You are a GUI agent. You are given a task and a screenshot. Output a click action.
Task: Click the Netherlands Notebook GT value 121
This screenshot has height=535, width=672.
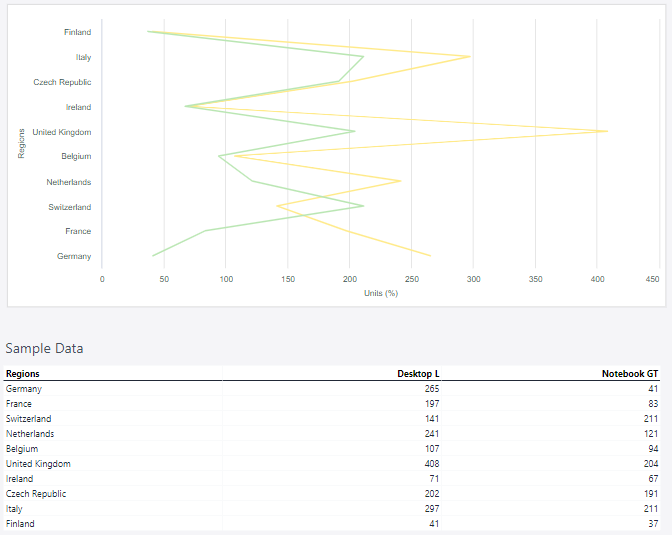[x=650, y=434]
